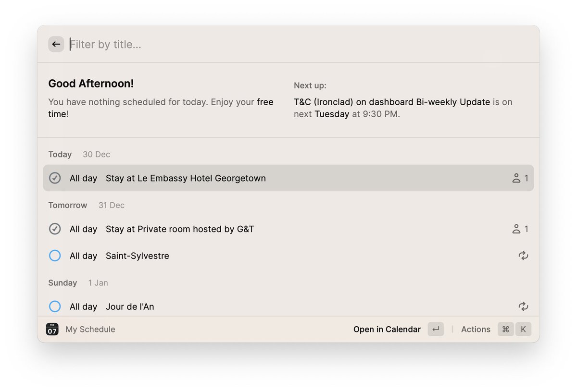Toggle completion circle for Jour de l'An
Image resolution: width=577 pixels, height=392 pixels.
pos(55,306)
